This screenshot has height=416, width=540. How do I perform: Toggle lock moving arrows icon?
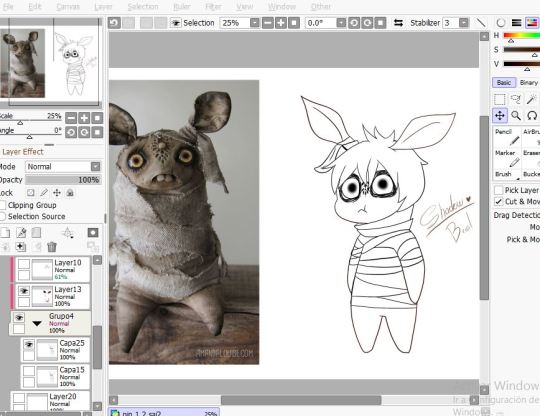click(57, 193)
